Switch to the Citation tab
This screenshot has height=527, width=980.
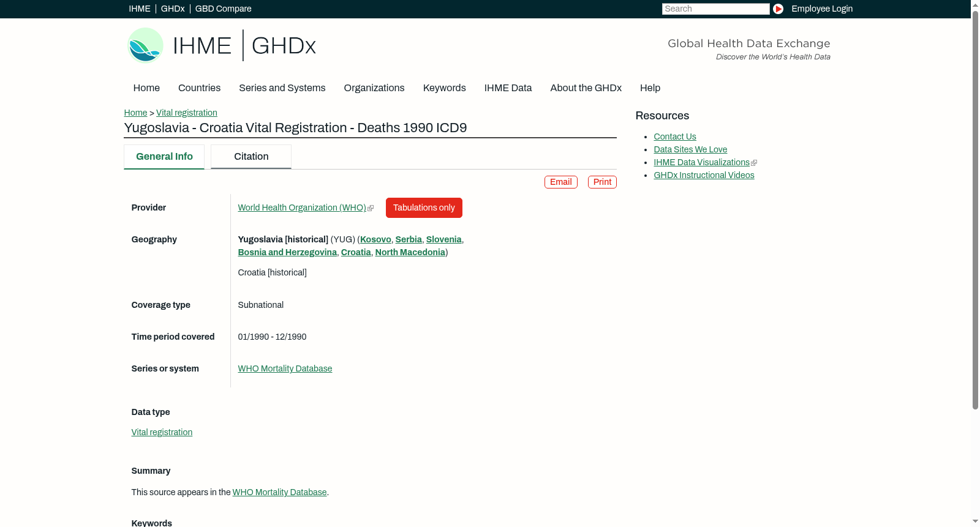point(251,157)
